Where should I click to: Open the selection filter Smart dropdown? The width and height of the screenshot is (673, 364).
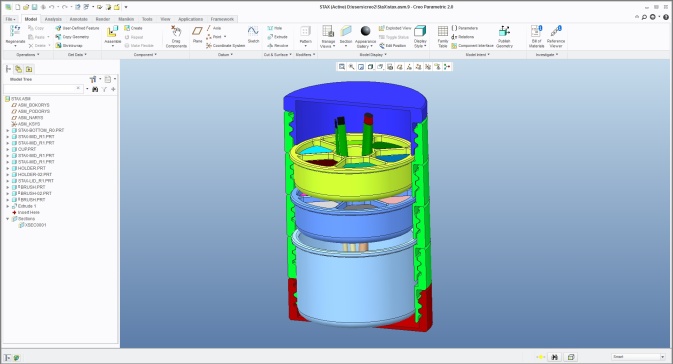638,357
